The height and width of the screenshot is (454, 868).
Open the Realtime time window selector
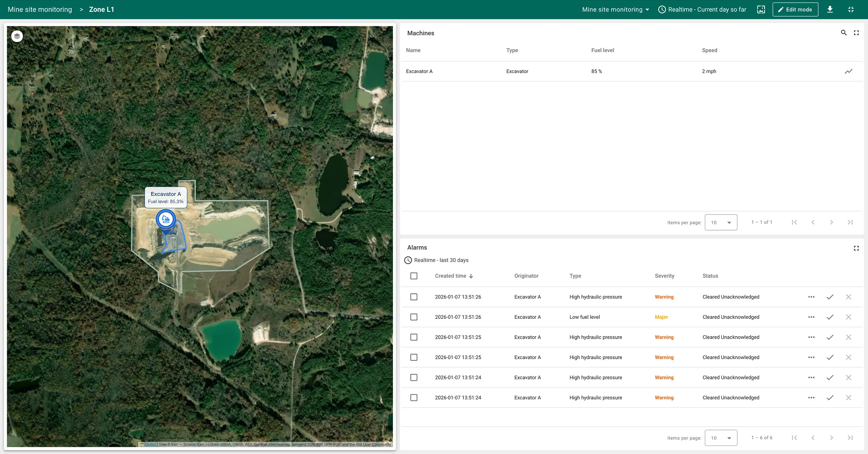tap(702, 9)
